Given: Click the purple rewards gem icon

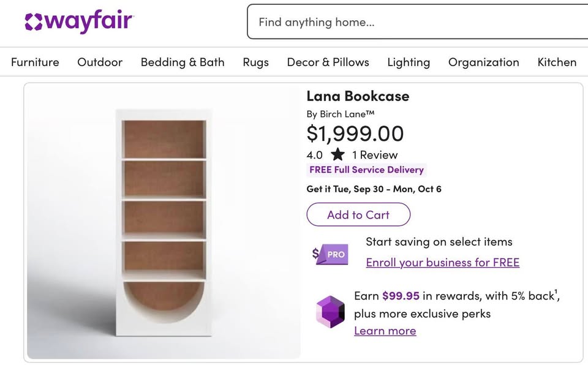Looking at the screenshot, I should [330, 311].
